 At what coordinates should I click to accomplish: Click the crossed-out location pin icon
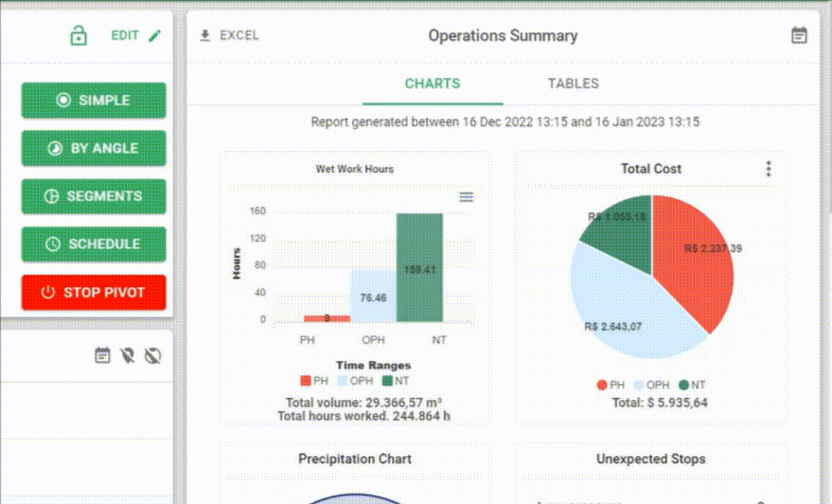127,355
